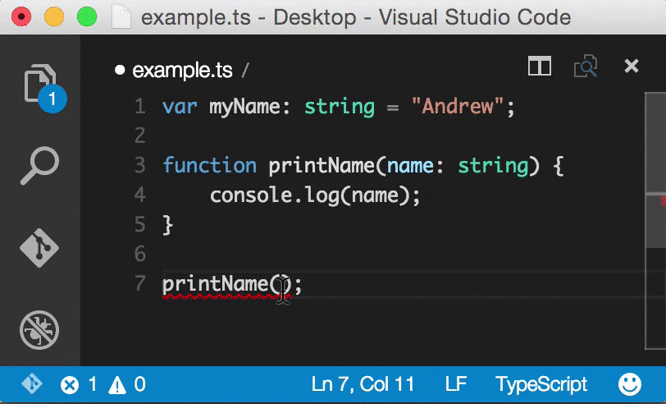Click line number 3 in the gutter
666x404 pixels.
140,165
